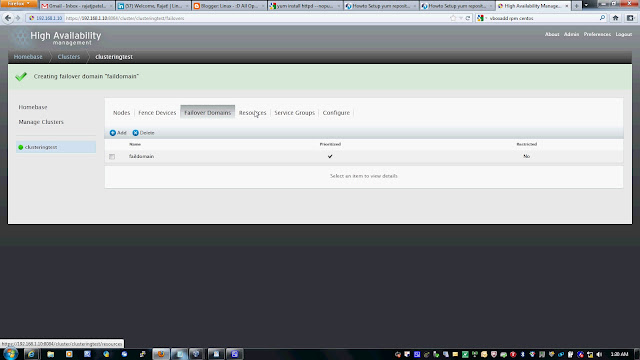The width and height of the screenshot is (640, 360).
Task: Open the Preferences link
Action: tap(597, 34)
